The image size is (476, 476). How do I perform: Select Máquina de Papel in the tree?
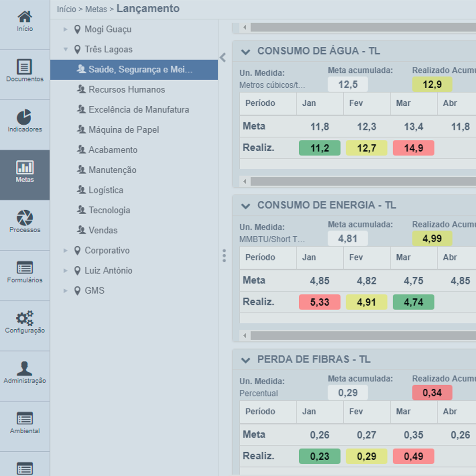123,130
